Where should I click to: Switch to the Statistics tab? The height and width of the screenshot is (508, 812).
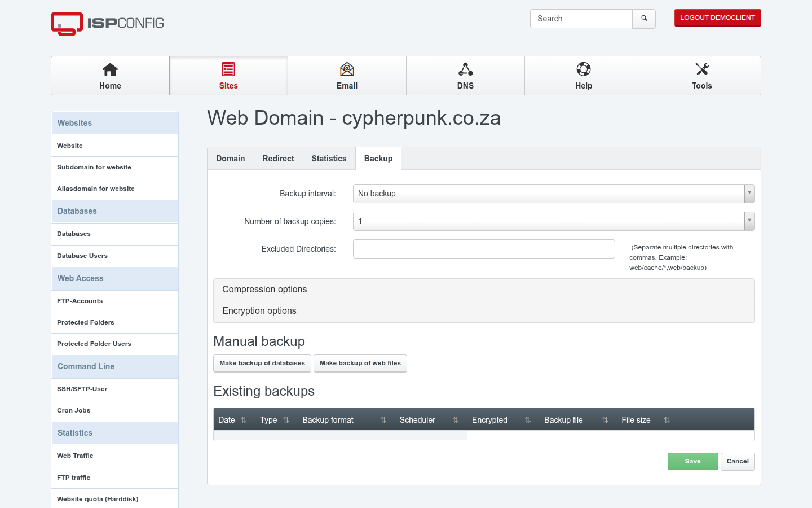coord(329,159)
